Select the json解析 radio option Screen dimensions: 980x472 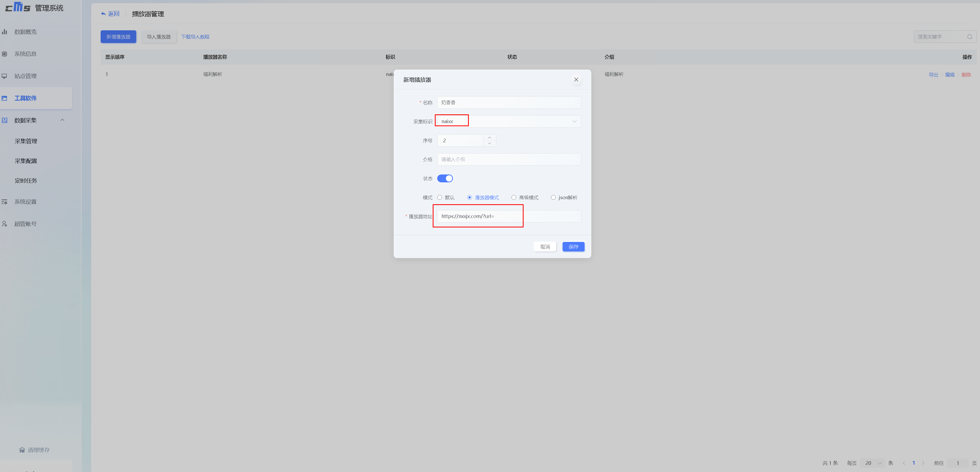coord(553,198)
